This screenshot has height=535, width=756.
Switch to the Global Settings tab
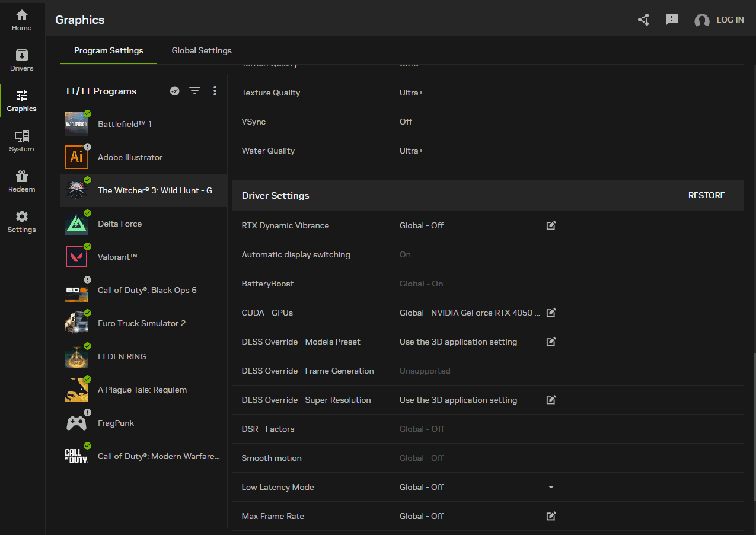tap(202, 50)
